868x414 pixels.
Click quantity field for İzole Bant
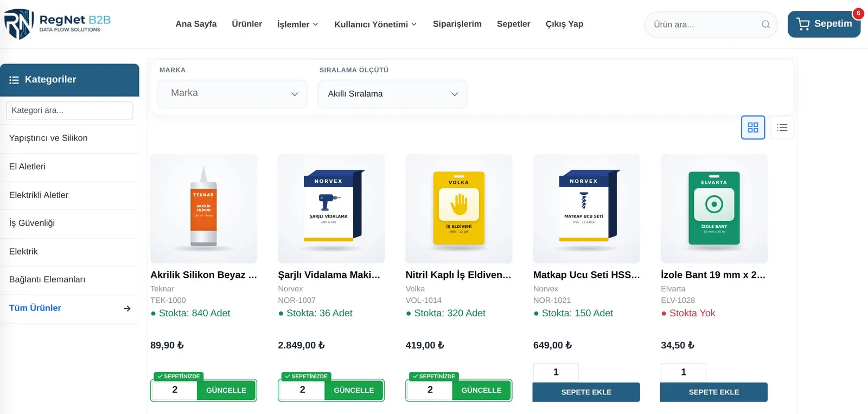[684, 373]
